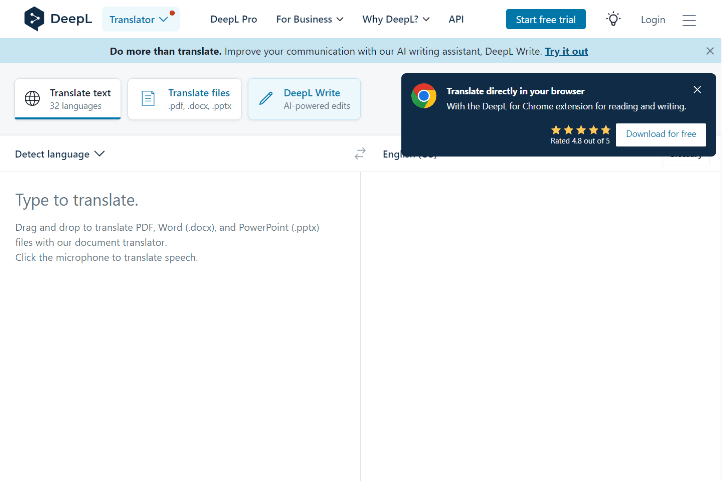Close the Chrome extension popup
Viewport: 722px width, 481px height.
697,90
